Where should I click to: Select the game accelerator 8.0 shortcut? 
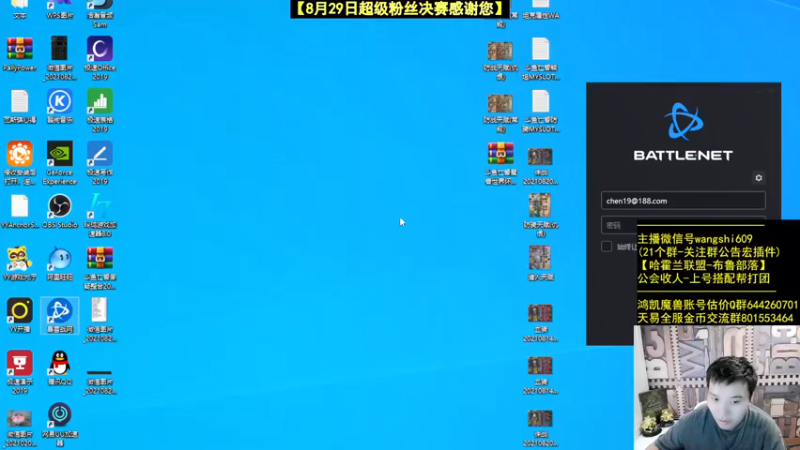[100, 215]
